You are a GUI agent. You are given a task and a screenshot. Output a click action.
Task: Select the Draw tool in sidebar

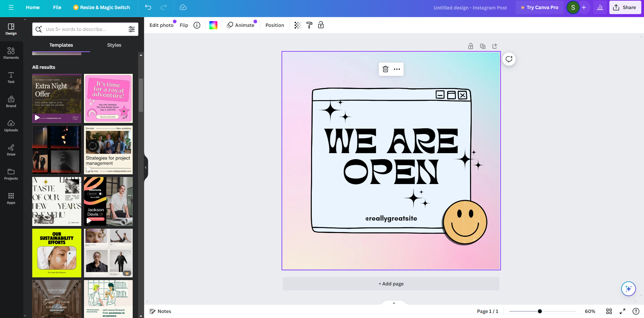click(11, 150)
